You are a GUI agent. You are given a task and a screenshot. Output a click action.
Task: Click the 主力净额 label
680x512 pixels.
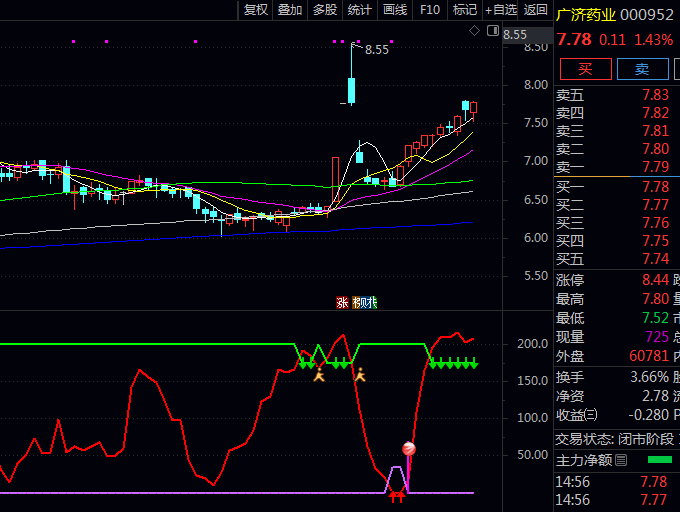coord(584,460)
